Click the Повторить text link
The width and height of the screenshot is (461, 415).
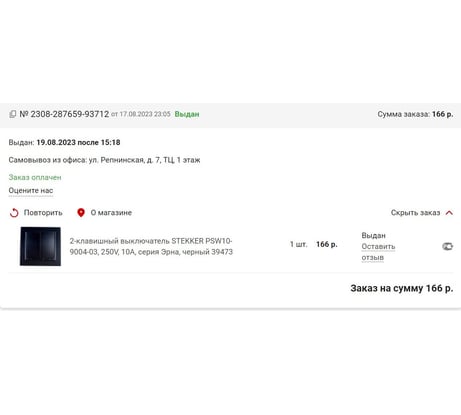click(x=43, y=213)
